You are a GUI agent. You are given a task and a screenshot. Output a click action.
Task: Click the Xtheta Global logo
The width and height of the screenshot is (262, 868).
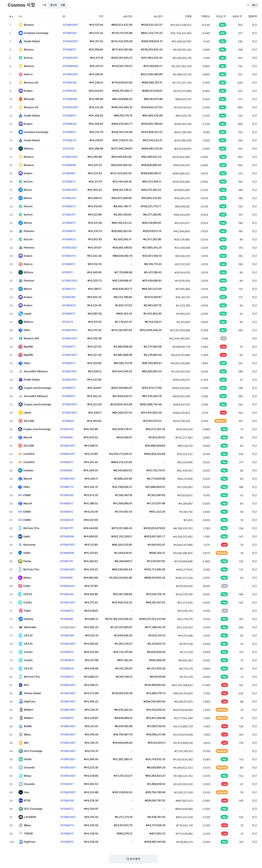tap(21, 693)
